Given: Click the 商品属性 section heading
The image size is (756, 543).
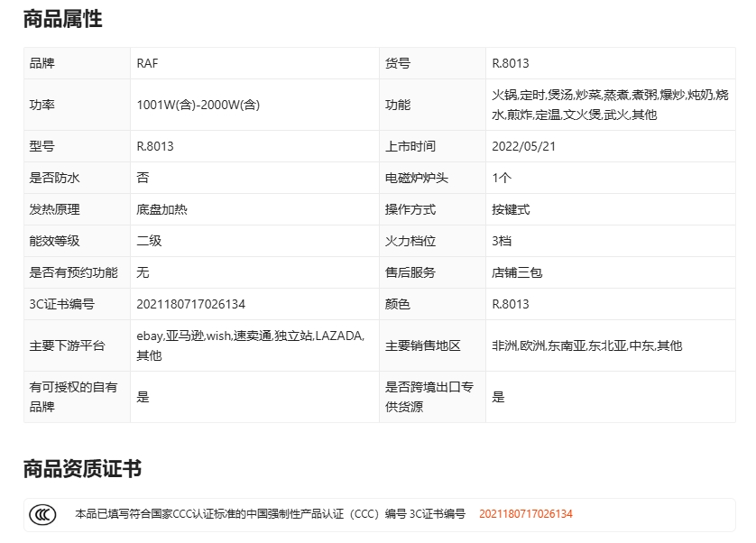Looking at the screenshot, I should [62, 19].
